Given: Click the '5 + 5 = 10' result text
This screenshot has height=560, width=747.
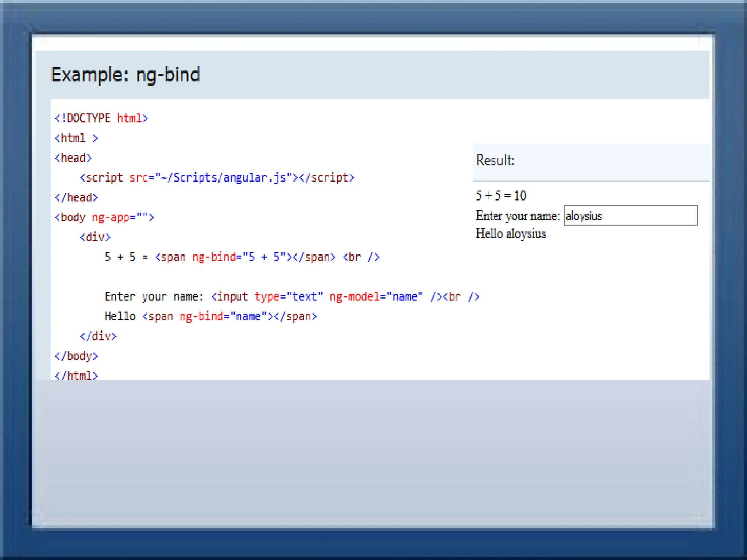Looking at the screenshot, I should coord(500,196).
